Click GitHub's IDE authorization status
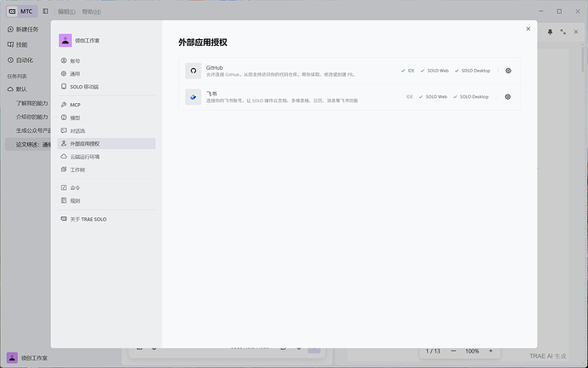 (x=407, y=71)
